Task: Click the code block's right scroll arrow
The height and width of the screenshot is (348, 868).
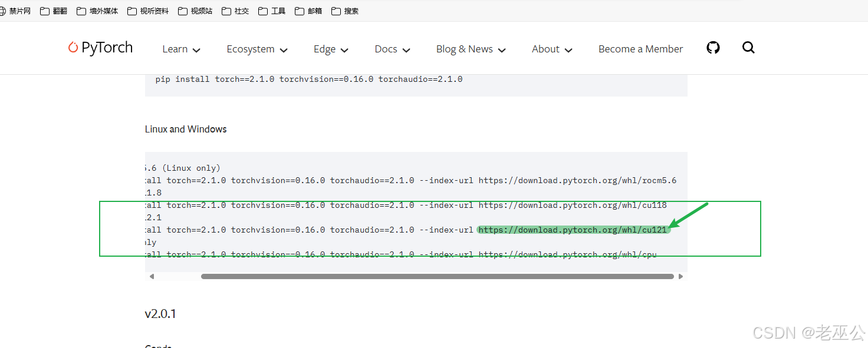Action: tap(680, 276)
